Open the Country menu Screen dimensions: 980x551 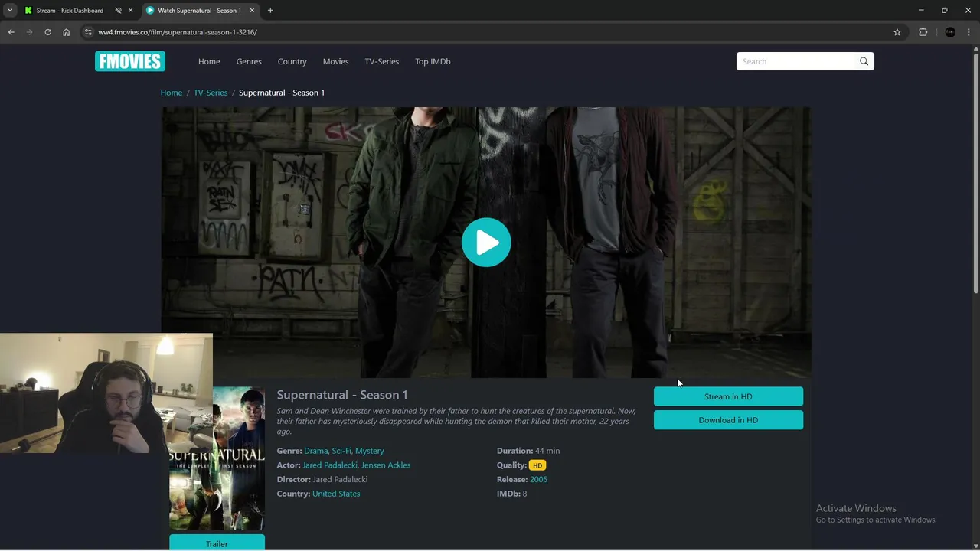[x=292, y=61]
